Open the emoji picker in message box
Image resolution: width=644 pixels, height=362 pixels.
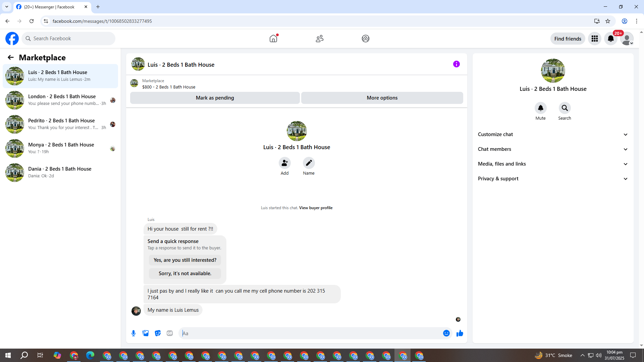446,333
